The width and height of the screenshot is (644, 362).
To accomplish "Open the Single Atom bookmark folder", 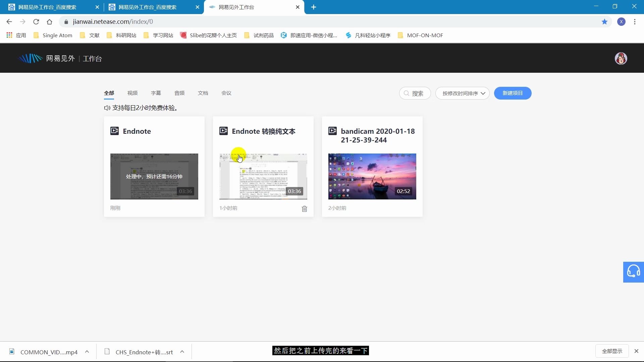I will pos(53,35).
